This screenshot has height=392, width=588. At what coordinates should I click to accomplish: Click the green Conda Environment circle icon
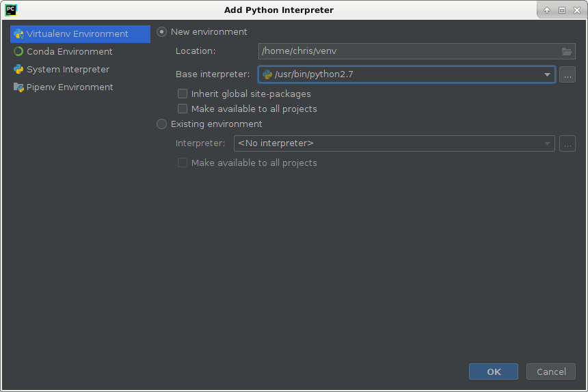tap(18, 52)
